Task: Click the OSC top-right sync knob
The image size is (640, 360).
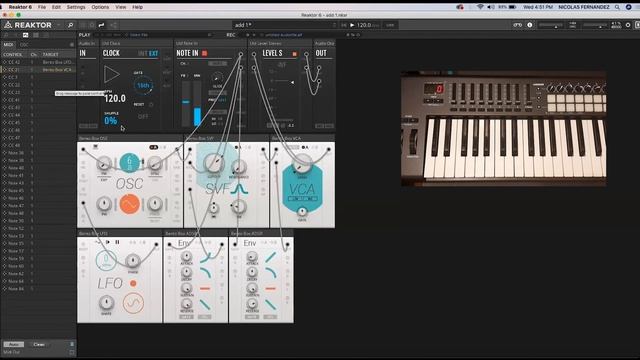Action: tap(155, 164)
